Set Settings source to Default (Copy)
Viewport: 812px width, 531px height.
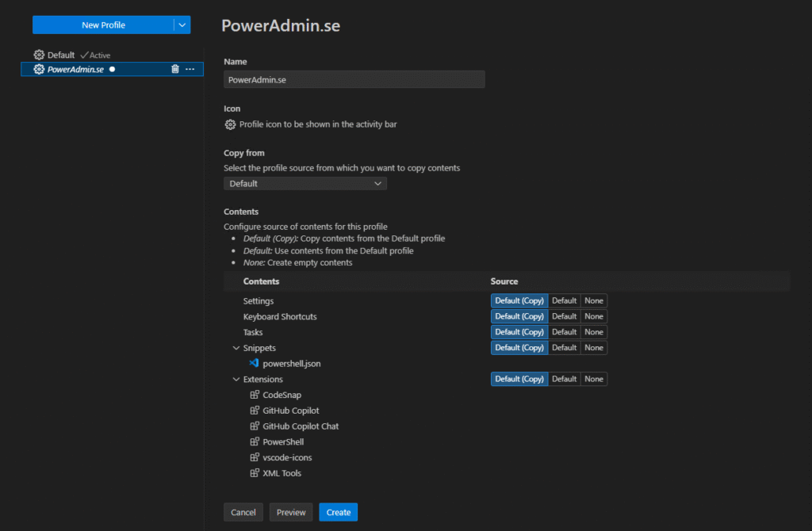pyautogui.click(x=519, y=300)
